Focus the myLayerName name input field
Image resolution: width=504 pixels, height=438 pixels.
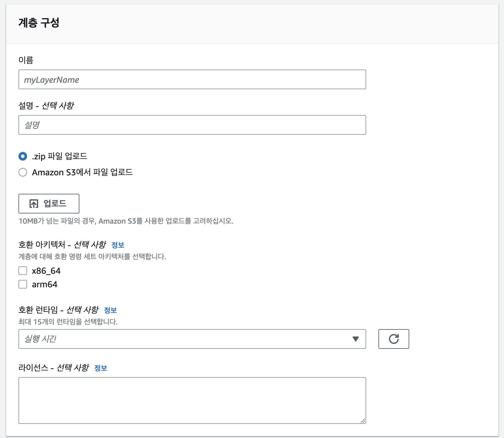(x=192, y=79)
